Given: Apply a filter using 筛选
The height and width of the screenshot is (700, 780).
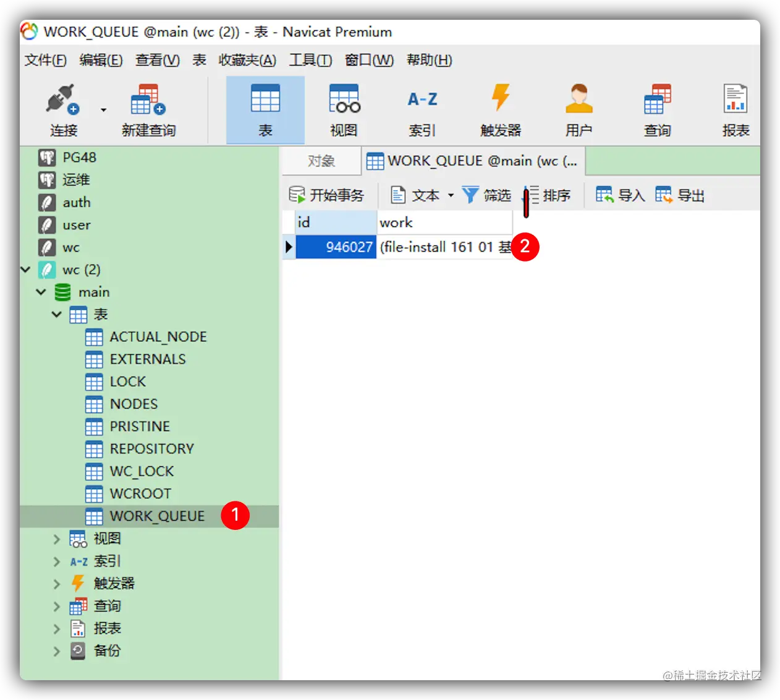Looking at the screenshot, I should (x=487, y=194).
